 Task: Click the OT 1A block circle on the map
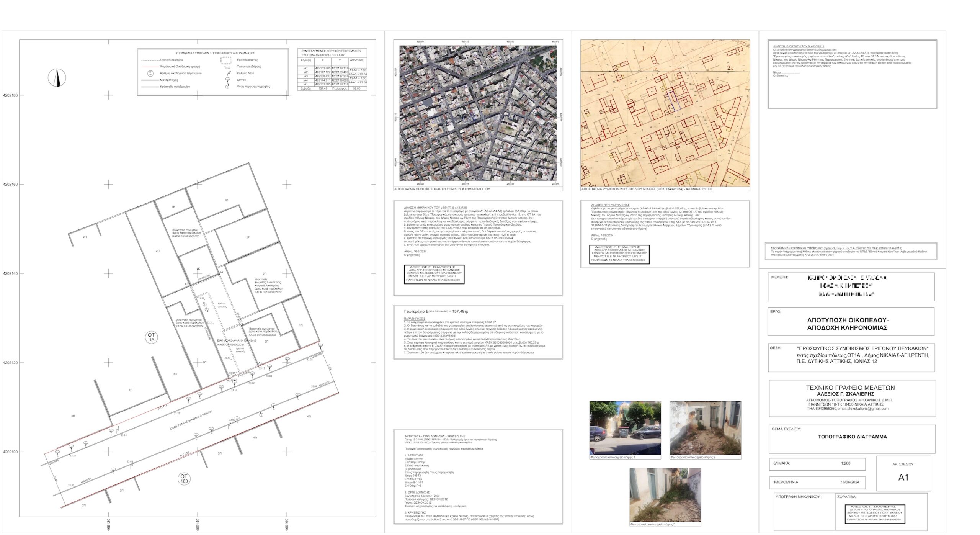[151, 337]
